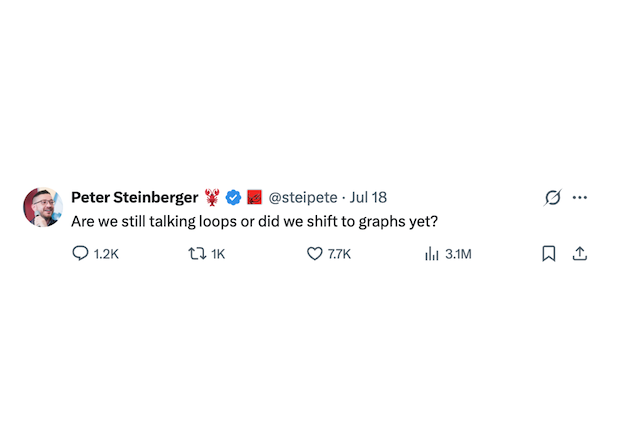Click the blue verified checkmark badge
The width and height of the screenshot is (620, 447).
point(233,197)
